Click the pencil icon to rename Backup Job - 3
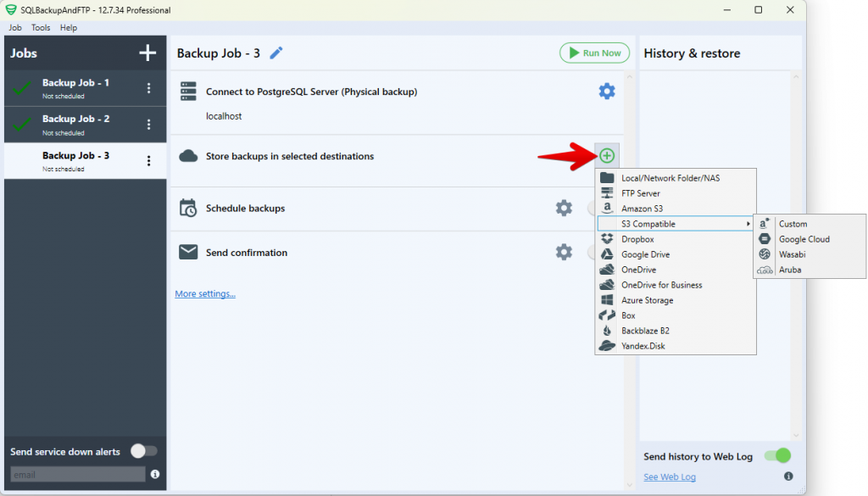 pyautogui.click(x=275, y=53)
